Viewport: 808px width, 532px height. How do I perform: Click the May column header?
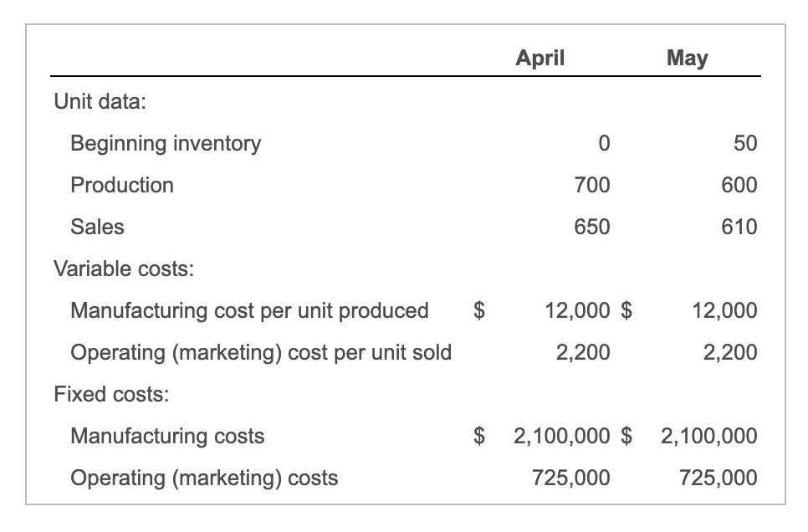688,58
